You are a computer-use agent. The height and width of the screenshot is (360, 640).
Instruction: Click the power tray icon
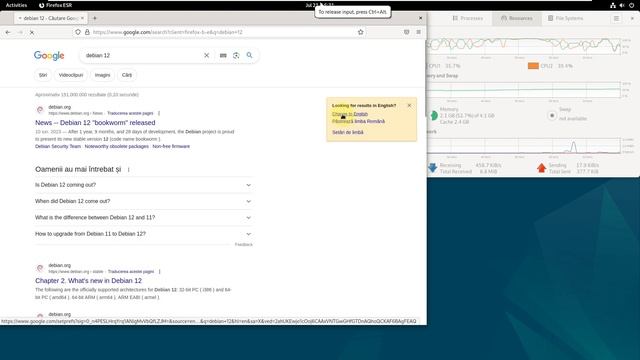[x=631, y=5]
